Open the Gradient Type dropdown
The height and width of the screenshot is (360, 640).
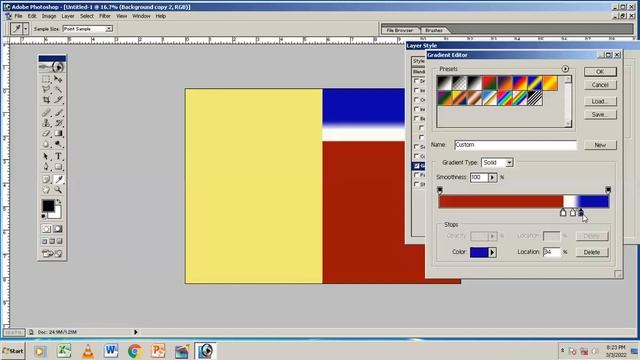[509, 162]
